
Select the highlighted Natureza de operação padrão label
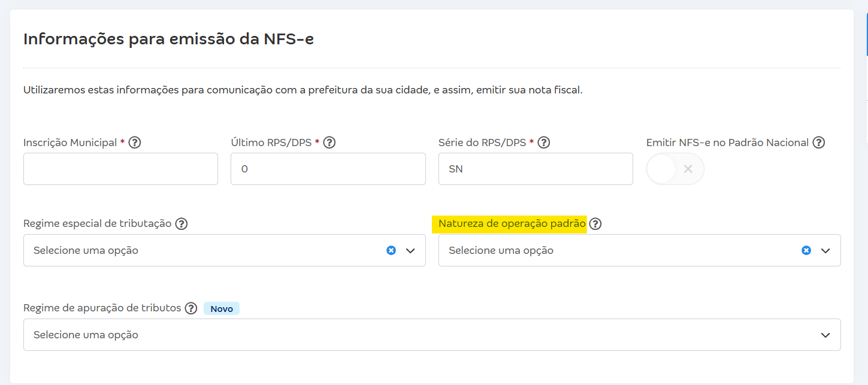coord(510,223)
